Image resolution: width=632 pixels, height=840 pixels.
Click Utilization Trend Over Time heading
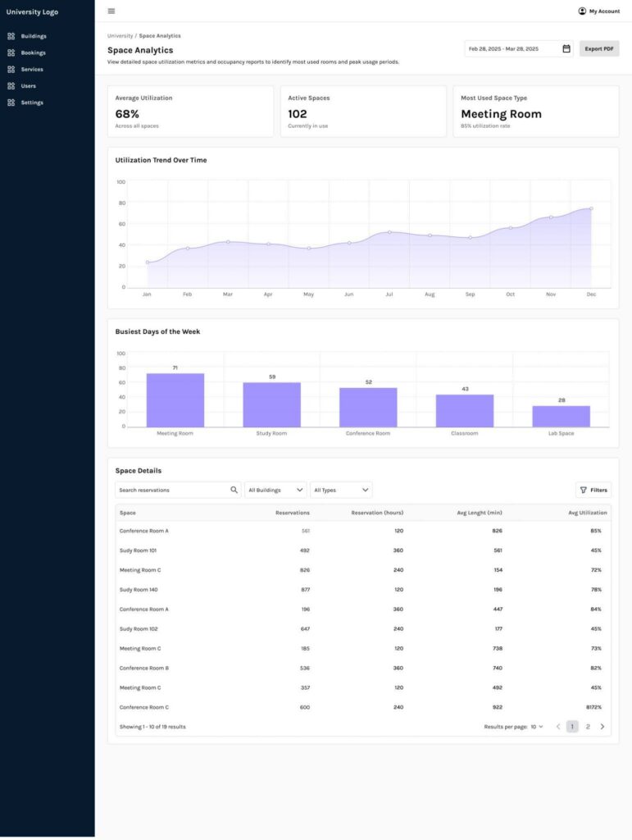pos(161,160)
